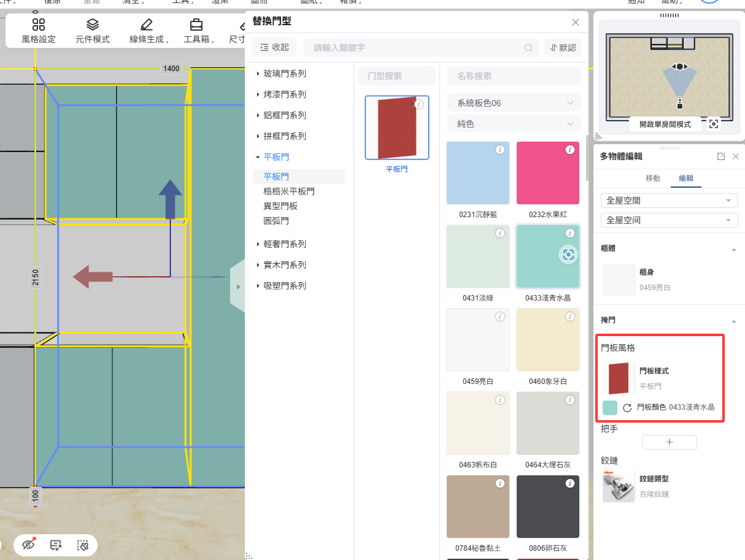
Task: Open the 工具箱 toolbox
Action: [196, 31]
